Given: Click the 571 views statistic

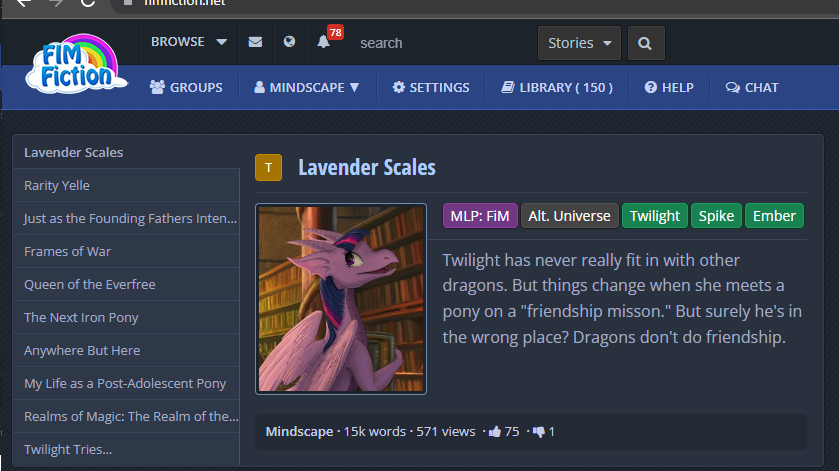Looking at the screenshot, I should [x=446, y=431].
